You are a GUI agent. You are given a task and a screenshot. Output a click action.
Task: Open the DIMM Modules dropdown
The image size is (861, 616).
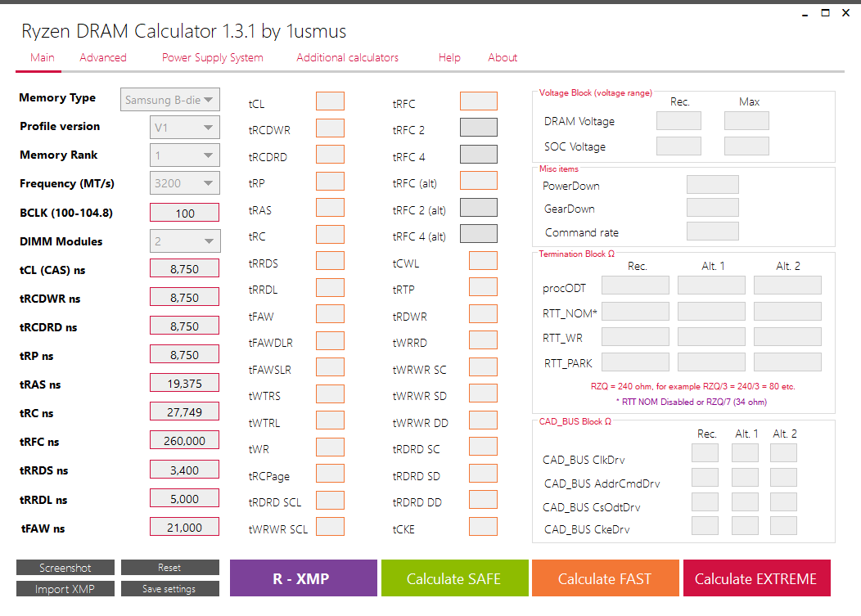tap(184, 241)
